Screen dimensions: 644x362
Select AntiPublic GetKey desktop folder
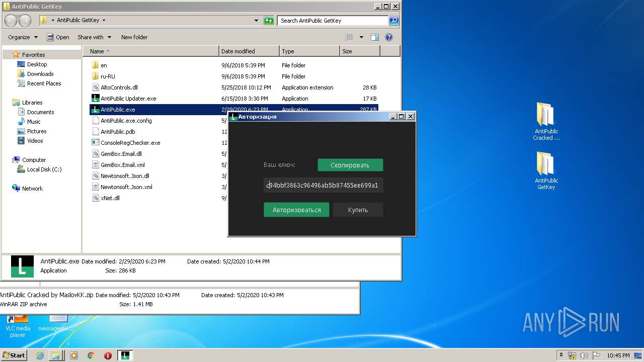click(x=546, y=170)
